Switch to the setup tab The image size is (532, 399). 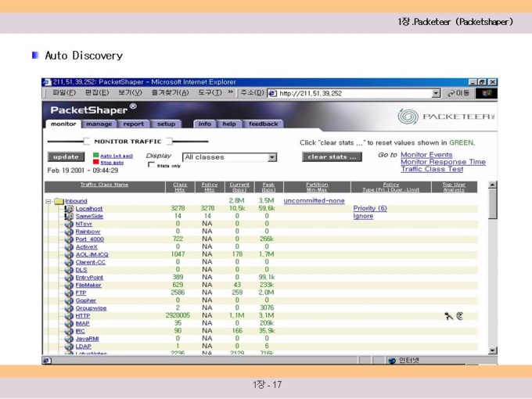tap(166, 124)
